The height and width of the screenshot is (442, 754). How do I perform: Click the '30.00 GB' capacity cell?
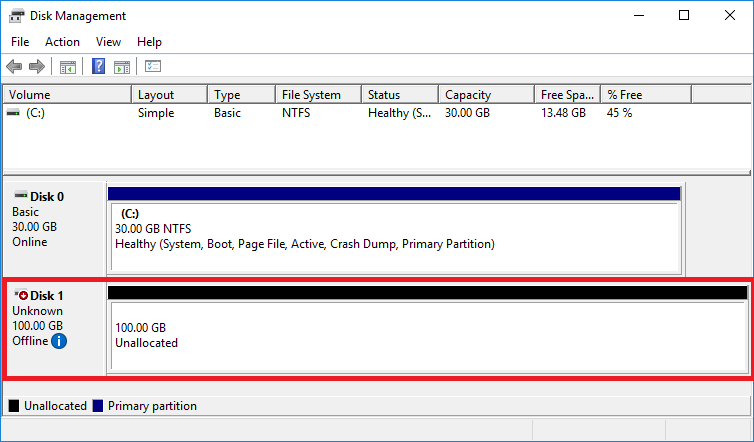(x=467, y=113)
